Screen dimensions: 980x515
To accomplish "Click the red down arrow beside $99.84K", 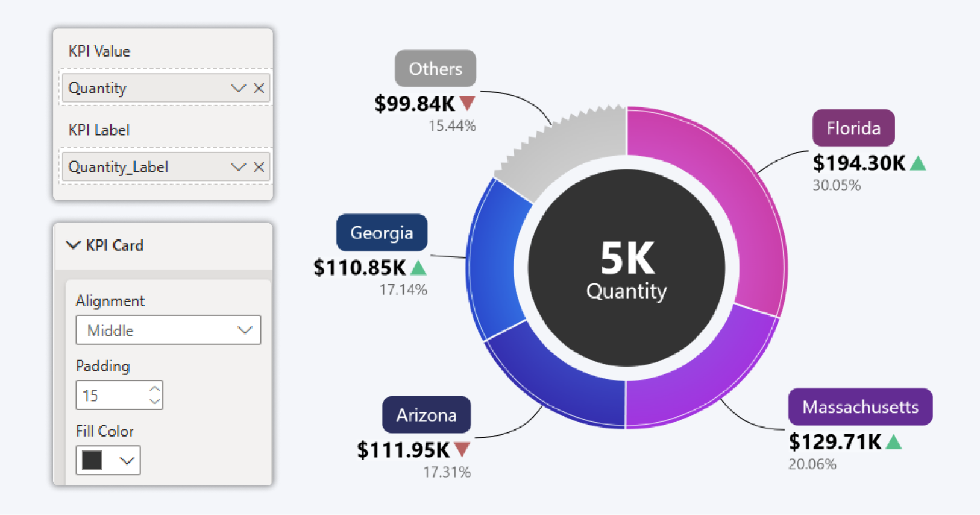I will coord(467,103).
